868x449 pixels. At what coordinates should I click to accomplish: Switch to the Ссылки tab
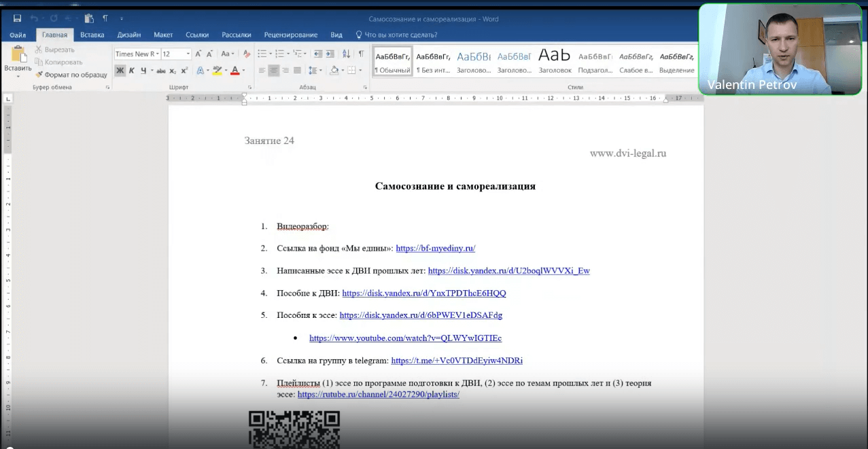(197, 35)
